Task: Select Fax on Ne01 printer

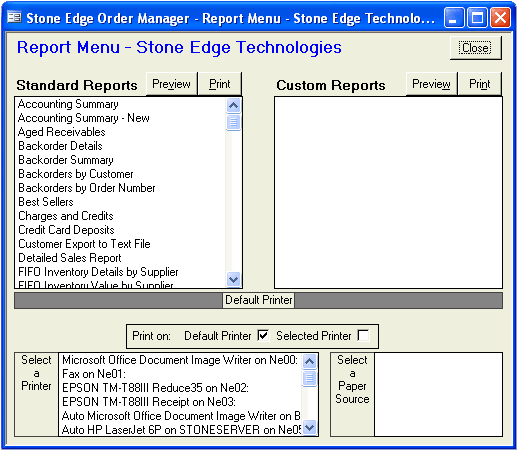Action: click(x=180, y=374)
